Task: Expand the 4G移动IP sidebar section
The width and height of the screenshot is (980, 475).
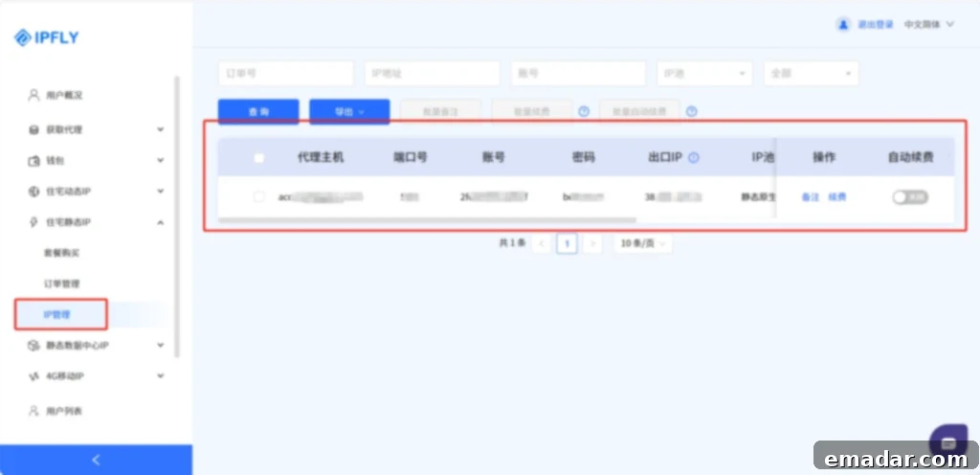Action: [161, 376]
